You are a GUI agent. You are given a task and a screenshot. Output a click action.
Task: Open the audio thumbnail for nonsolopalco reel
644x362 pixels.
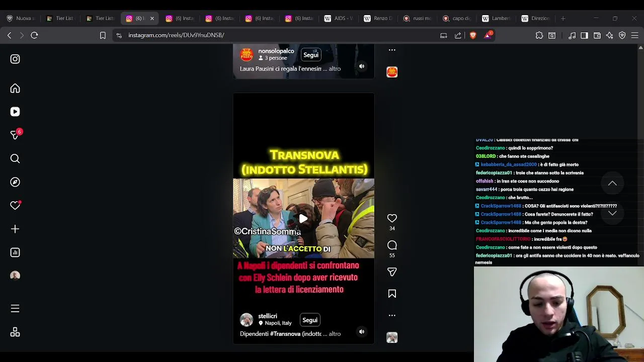point(392,72)
